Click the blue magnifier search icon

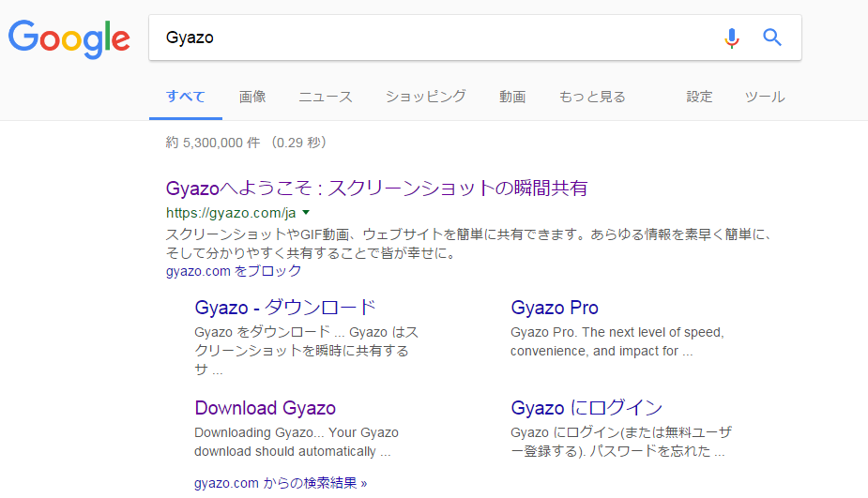tap(772, 38)
